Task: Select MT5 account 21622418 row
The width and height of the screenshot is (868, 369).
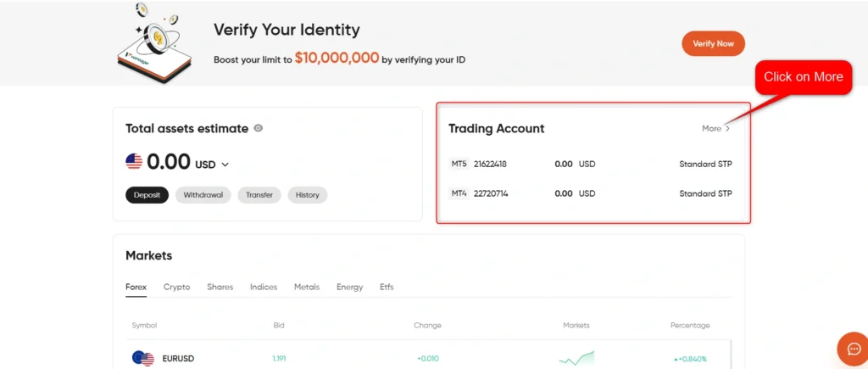Action: click(590, 164)
